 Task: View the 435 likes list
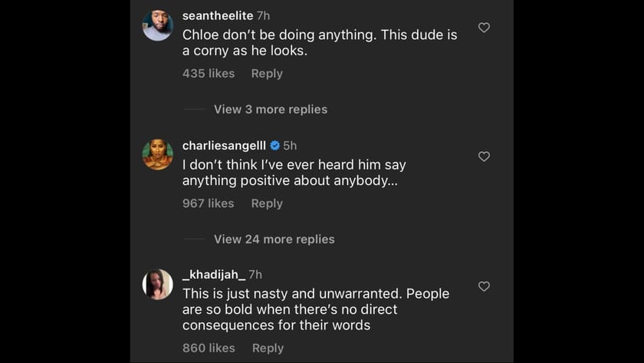click(x=208, y=74)
